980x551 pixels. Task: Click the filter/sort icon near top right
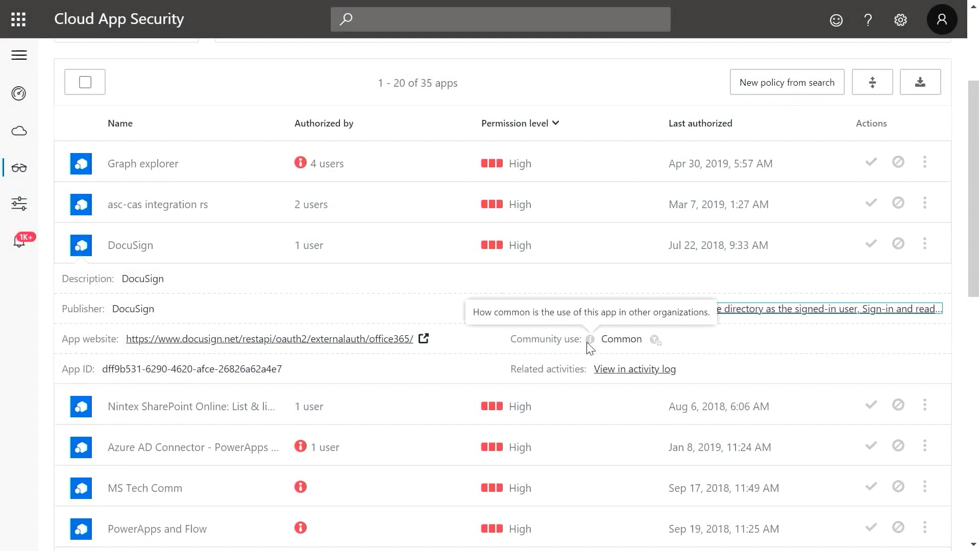[x=872, y=82]
